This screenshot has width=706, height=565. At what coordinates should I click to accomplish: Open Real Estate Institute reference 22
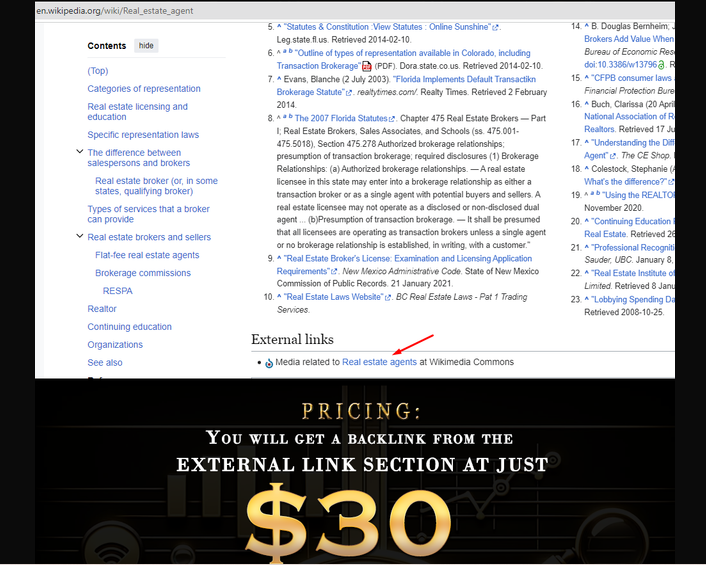click(x=633, y=273)
